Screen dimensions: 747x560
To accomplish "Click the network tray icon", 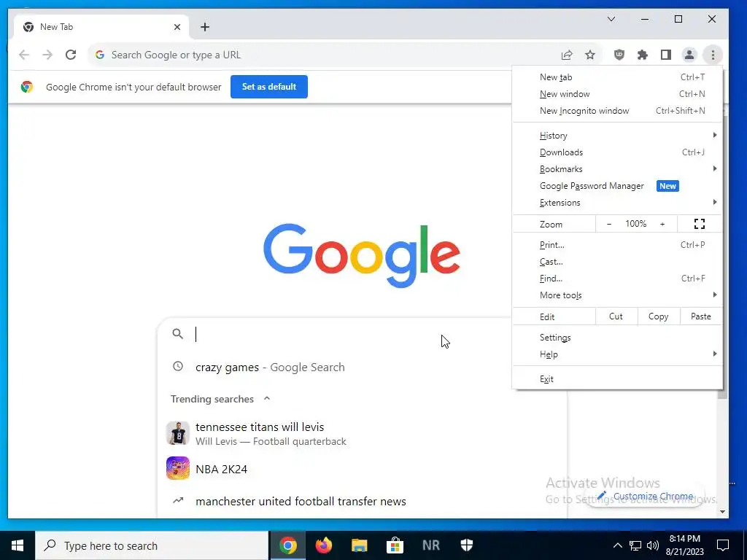I will click(x=635, y=545).
